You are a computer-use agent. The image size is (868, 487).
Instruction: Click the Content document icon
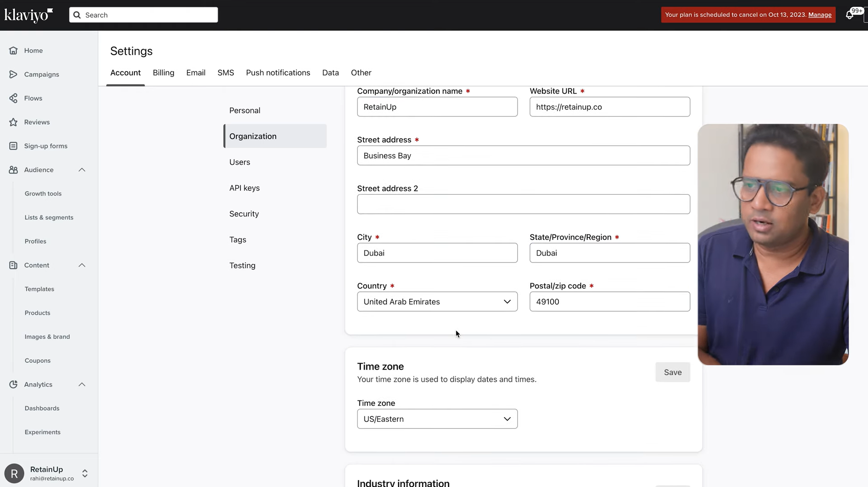click(x=14, y=265)
